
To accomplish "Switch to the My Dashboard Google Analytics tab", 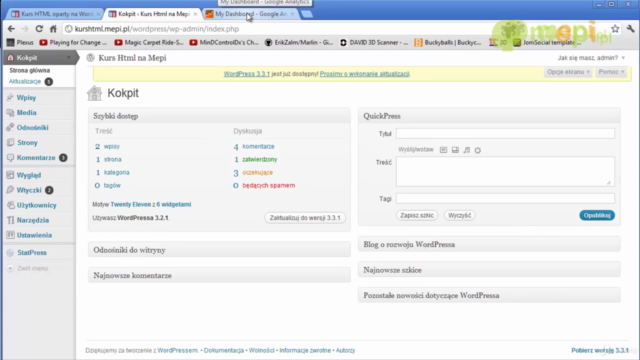I will click(251, 14).
